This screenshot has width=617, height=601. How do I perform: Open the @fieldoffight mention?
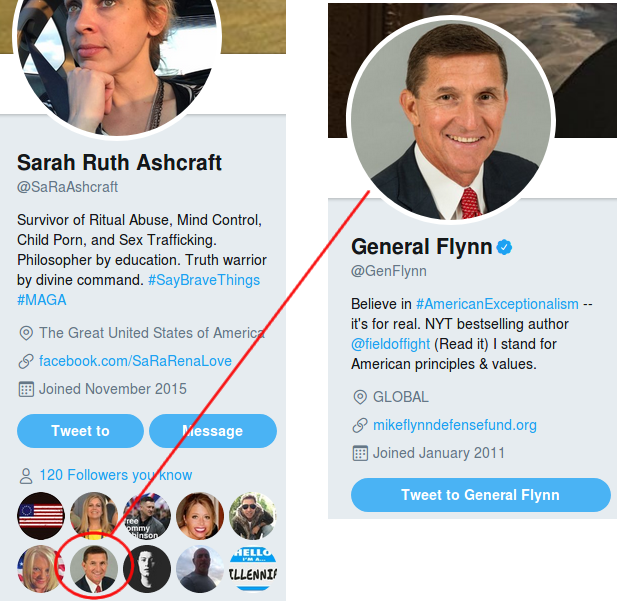click(390, 344)
